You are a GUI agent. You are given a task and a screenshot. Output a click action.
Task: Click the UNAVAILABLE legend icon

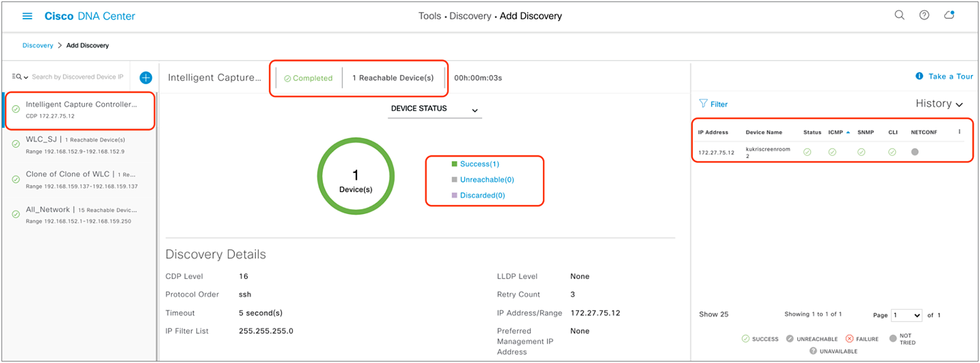pos(813,351)
